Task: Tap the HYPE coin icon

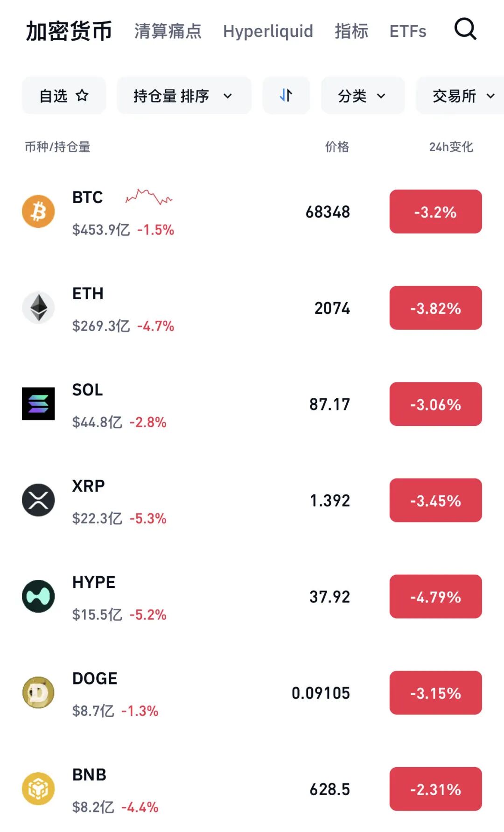Action: point(38,596)
